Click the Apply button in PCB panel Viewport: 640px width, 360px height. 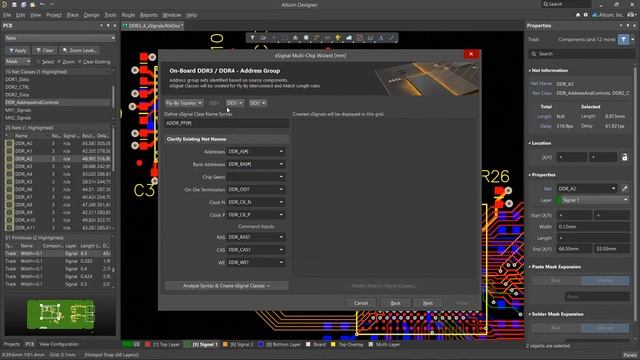(18, 51)
